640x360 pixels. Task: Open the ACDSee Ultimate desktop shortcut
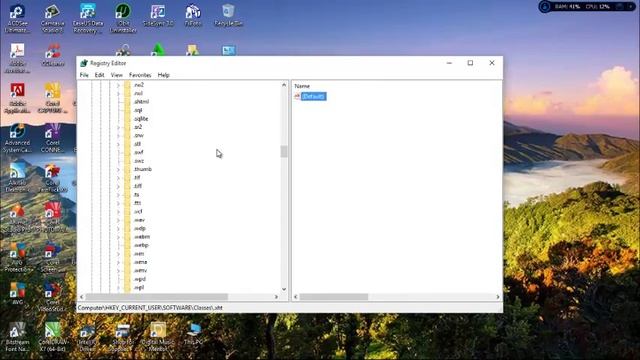tap(17, 18)
